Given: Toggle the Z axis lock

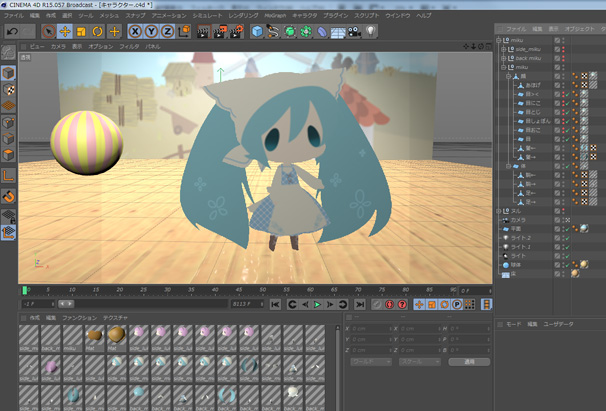Looking at the screenshot, I should click(167, 31).
